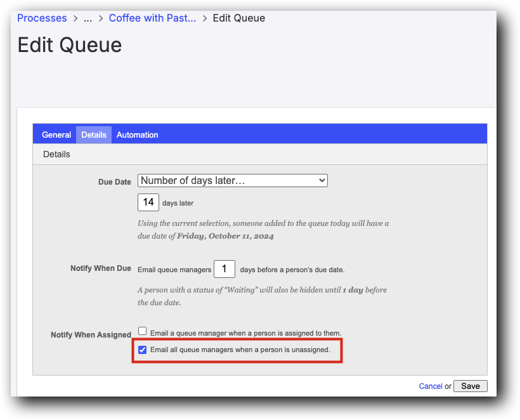Viewport: 520px width, 420px height.
Task: Click the Notify When Due label
Action: 101,268
